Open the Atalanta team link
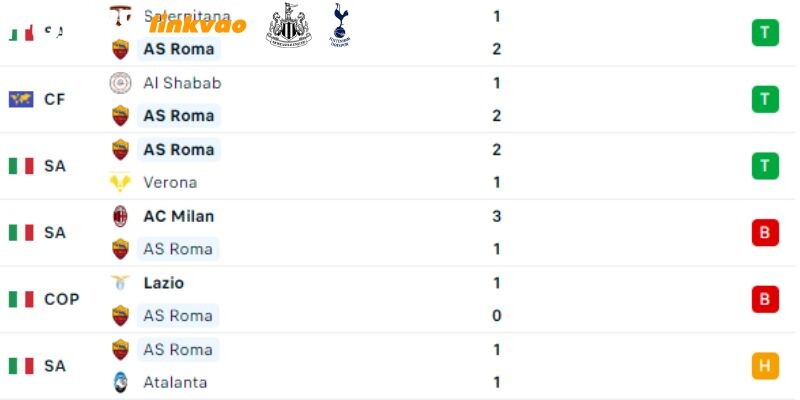The height and width of the screenshot is (400, 800). click(175, 382)
